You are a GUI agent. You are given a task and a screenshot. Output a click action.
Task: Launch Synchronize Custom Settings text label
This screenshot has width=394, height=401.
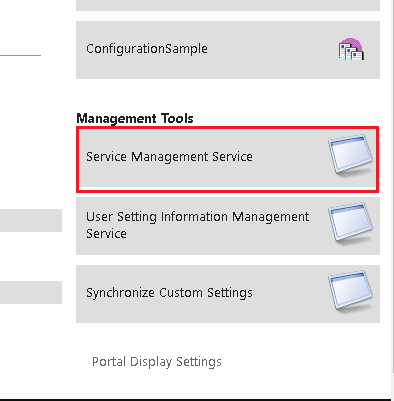(169, 293)
